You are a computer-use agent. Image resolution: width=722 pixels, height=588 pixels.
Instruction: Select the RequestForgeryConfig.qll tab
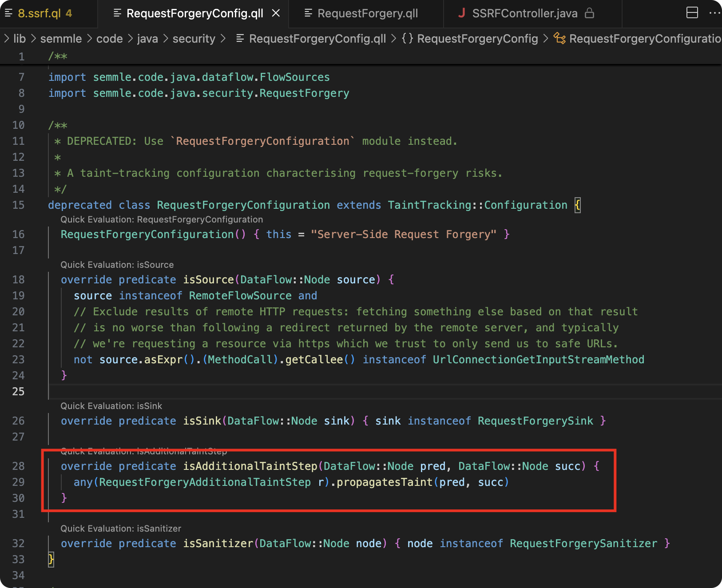pos(195,13)
